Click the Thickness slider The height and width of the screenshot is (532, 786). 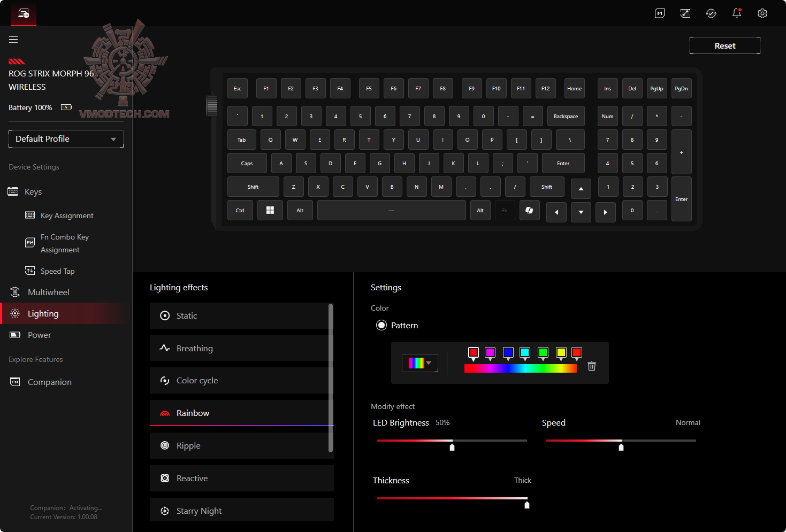452,498
